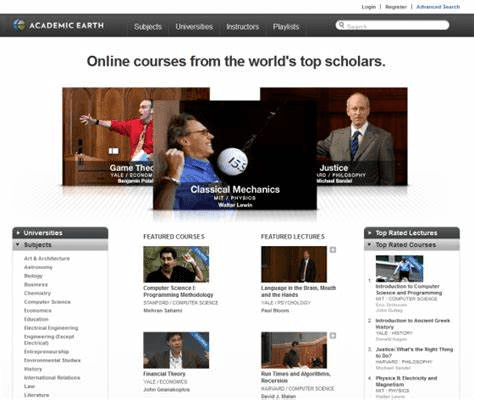The width and height of the screenshot is (494, 413).
Task: Click Yale / Psychology label
Action: click(286, 303)
